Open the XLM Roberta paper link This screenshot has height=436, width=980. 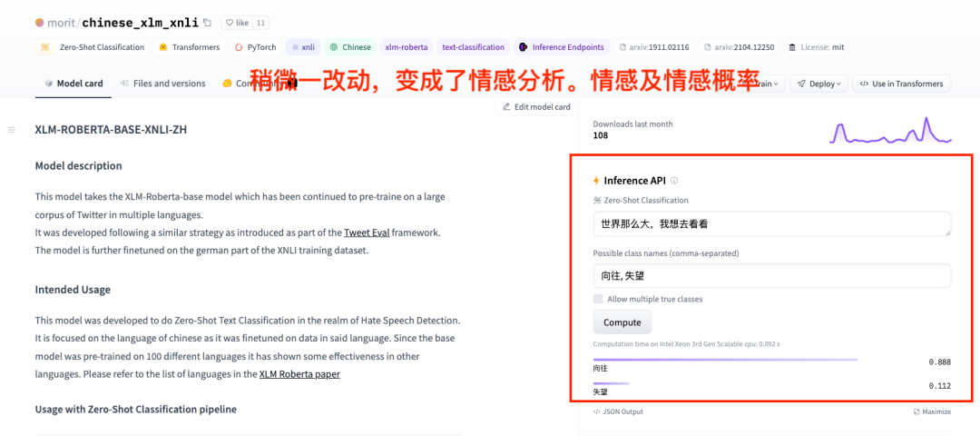[x=299, y=375]
